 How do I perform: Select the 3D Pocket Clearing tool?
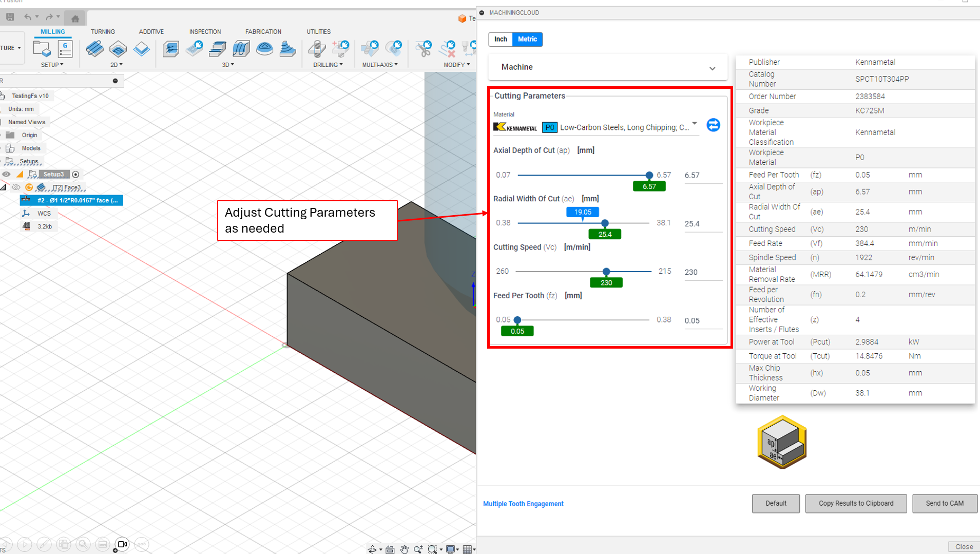point(195,49)
